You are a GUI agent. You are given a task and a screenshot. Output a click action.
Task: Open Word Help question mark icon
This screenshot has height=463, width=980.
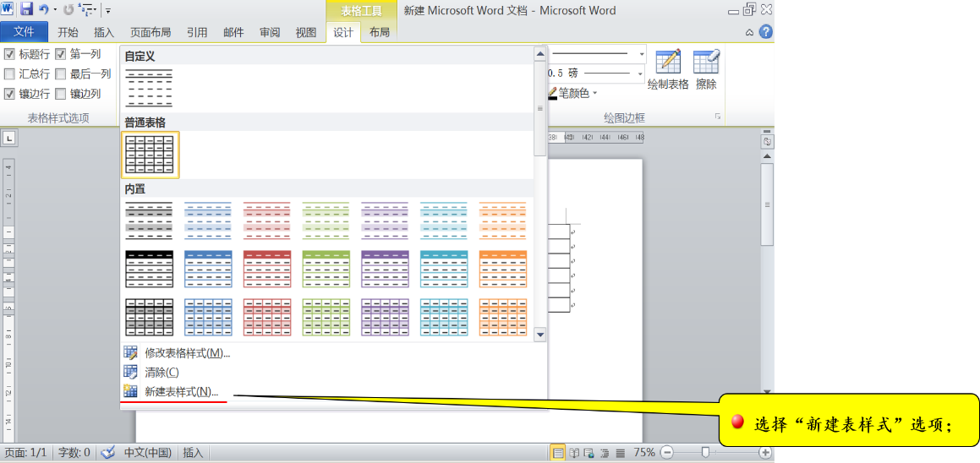click(x=765, y=32)
